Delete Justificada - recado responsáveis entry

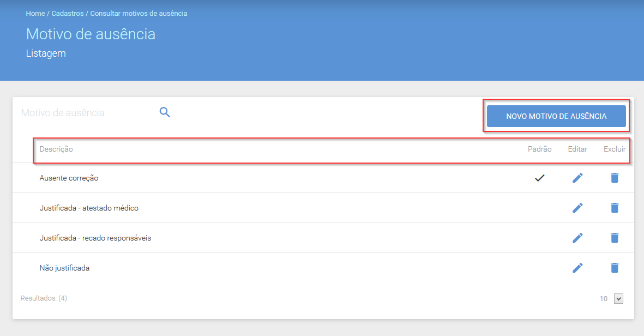(615, 238)
